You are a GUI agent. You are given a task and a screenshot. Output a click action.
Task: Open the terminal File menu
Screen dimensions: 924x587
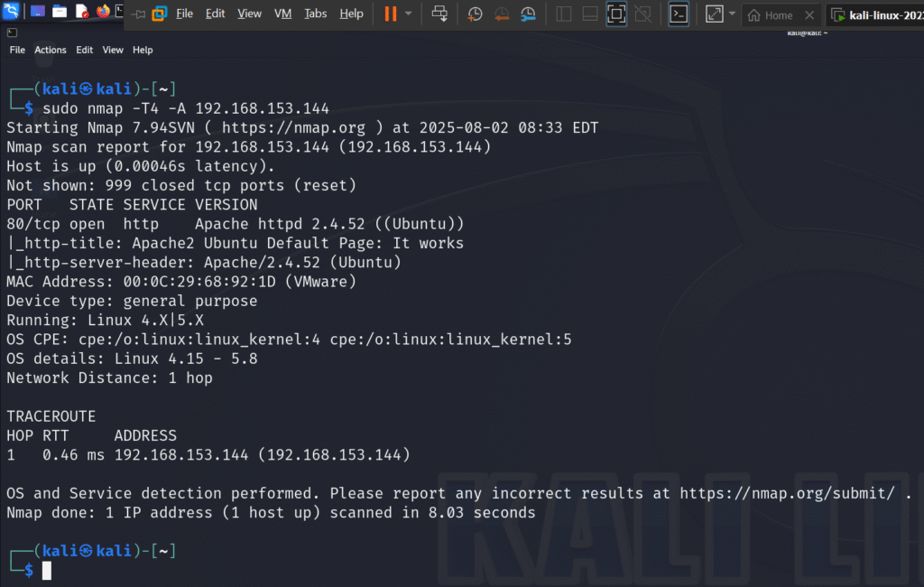coord(17,51)
